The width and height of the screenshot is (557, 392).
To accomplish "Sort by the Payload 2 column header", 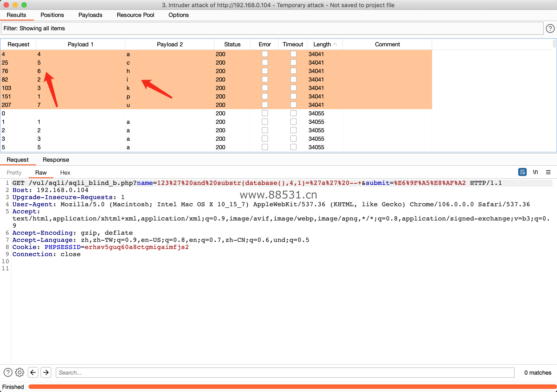I will coord(169,44).
